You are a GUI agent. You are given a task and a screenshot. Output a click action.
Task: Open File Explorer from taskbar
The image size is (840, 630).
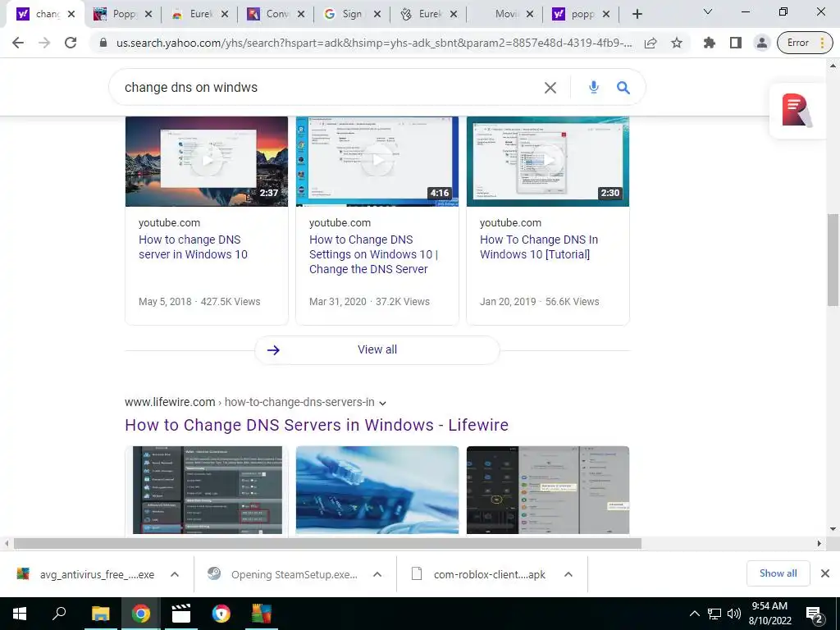click(x=100, y=614)
